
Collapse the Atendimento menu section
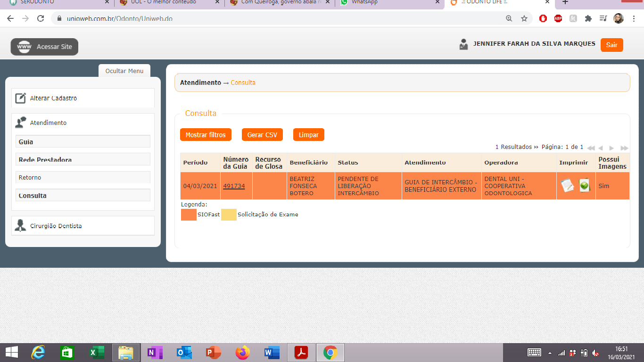[83, 123]
